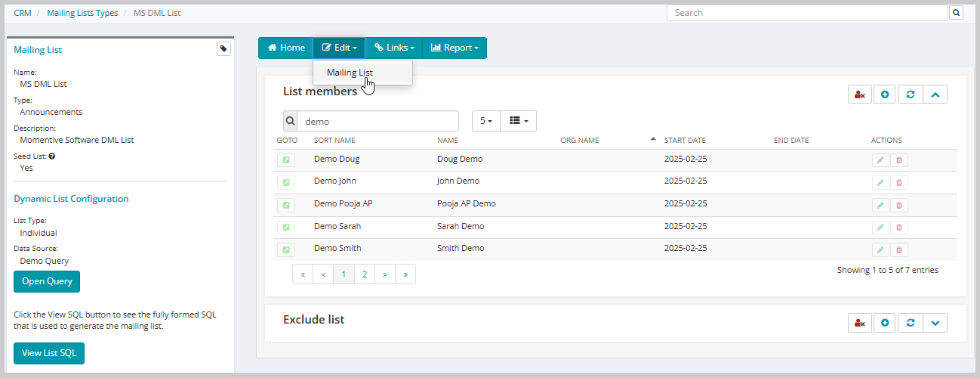Open the CRM breadcrumb link

[x=23, y=13]
